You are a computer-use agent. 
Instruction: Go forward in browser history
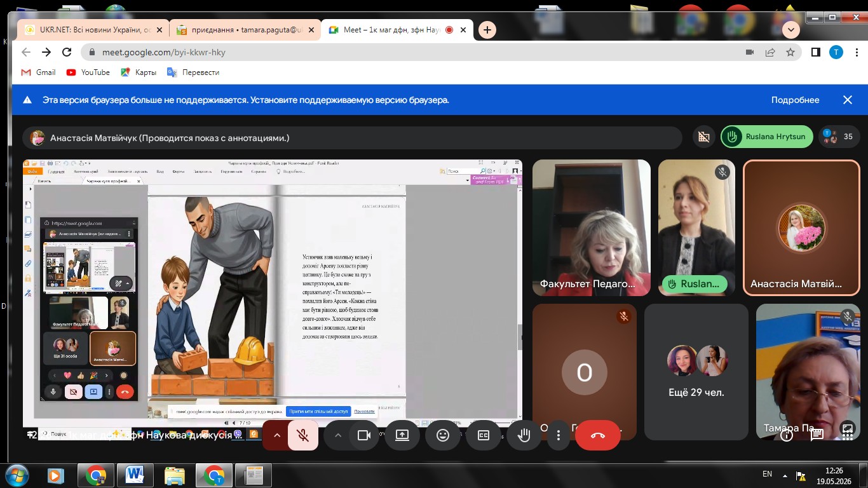[x=46, y=52]
